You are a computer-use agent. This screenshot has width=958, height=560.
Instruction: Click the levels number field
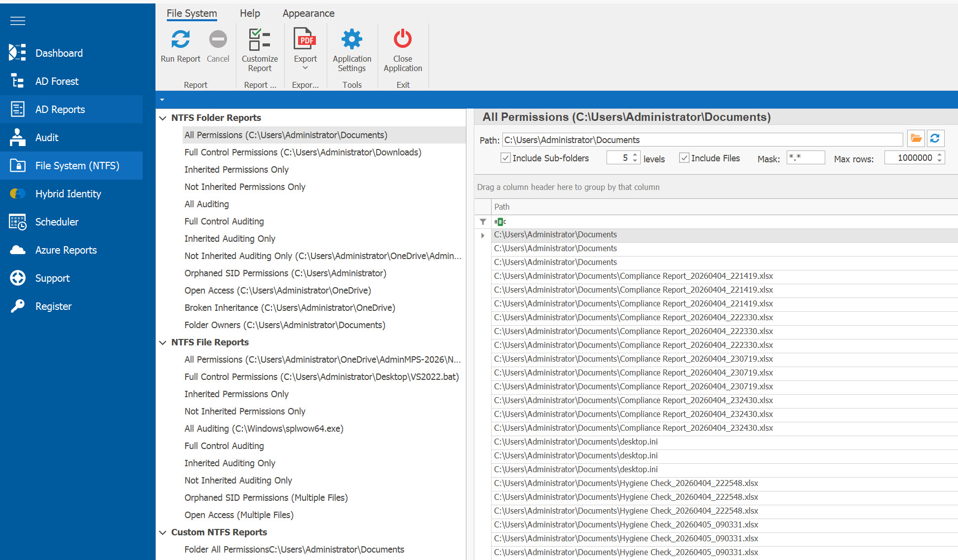click(x=619, y=158)
